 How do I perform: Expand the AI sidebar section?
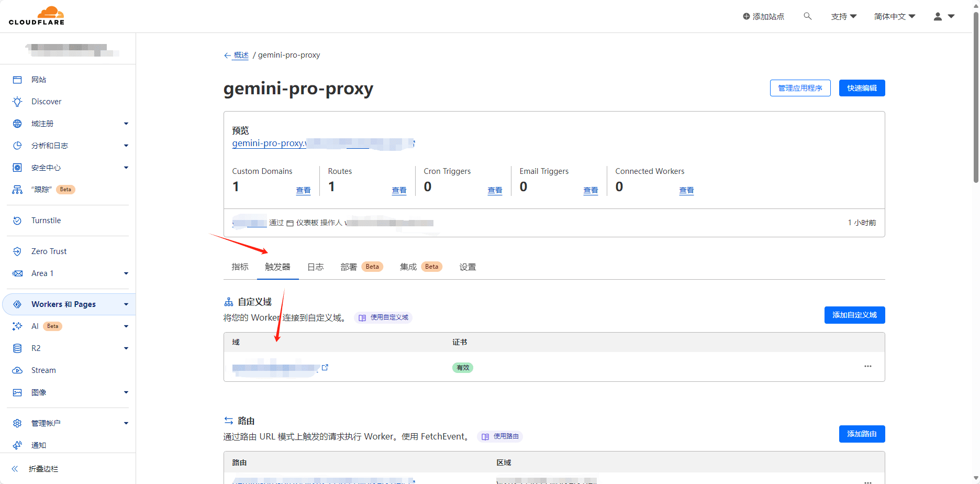coord(126,326)
